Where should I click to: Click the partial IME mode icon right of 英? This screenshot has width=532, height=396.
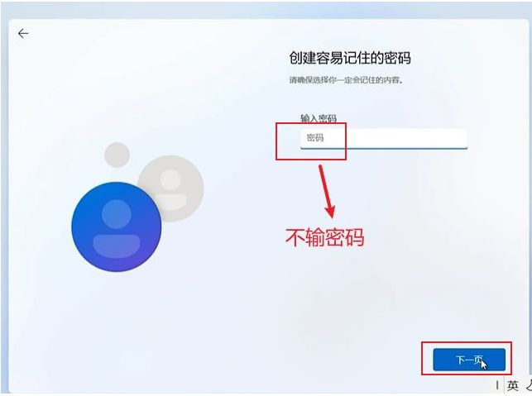[529, 385]
